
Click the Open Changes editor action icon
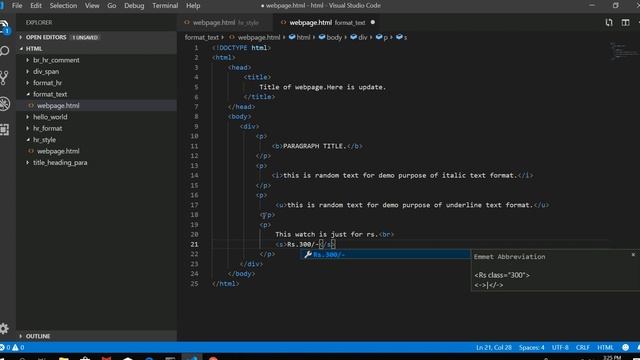[x=609, y=22]
